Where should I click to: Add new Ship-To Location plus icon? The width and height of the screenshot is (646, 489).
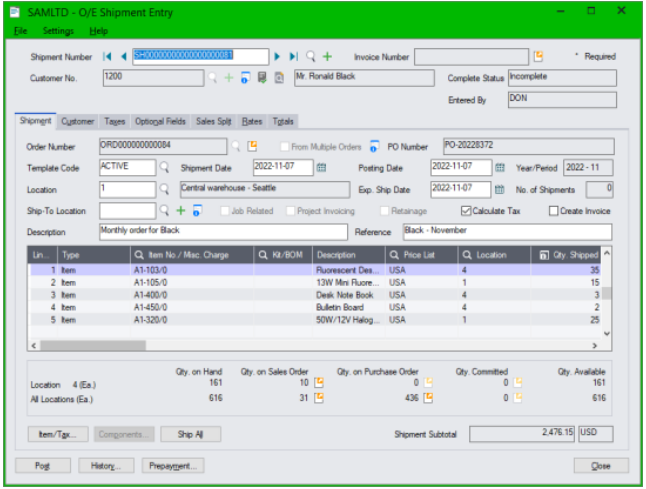click(180, 211)
